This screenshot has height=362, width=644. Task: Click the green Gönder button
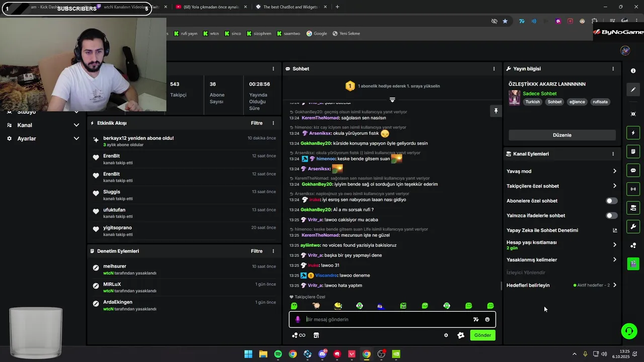coord(482,335)
